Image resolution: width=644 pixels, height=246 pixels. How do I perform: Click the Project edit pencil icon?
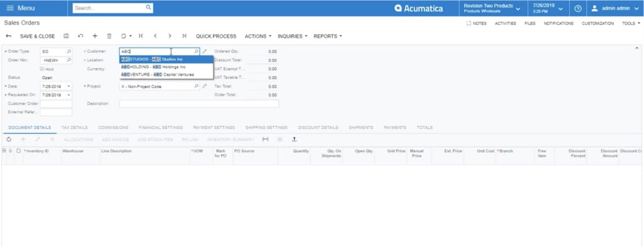[x=204, y=86]
